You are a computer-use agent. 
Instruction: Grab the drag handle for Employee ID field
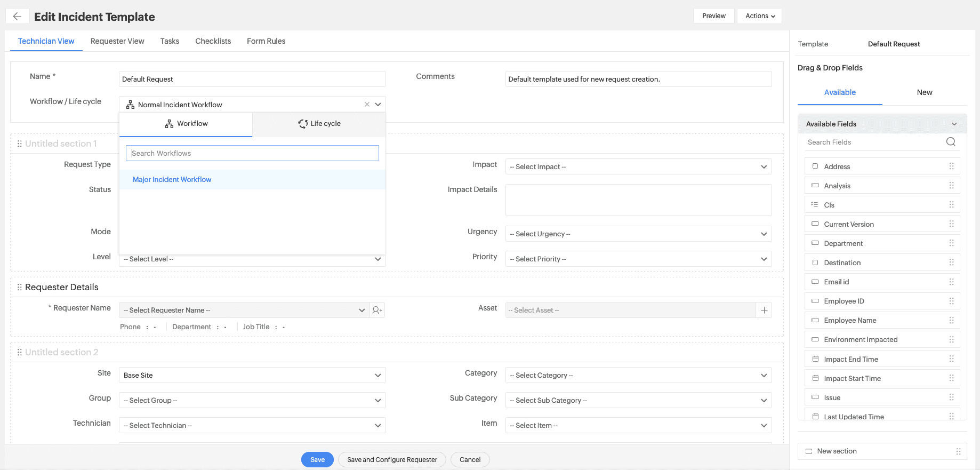951,301
